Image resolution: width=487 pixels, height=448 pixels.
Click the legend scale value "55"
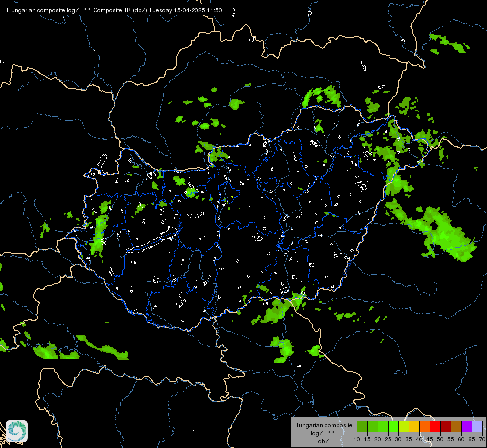pyautogui.click(x=451, y=440)
